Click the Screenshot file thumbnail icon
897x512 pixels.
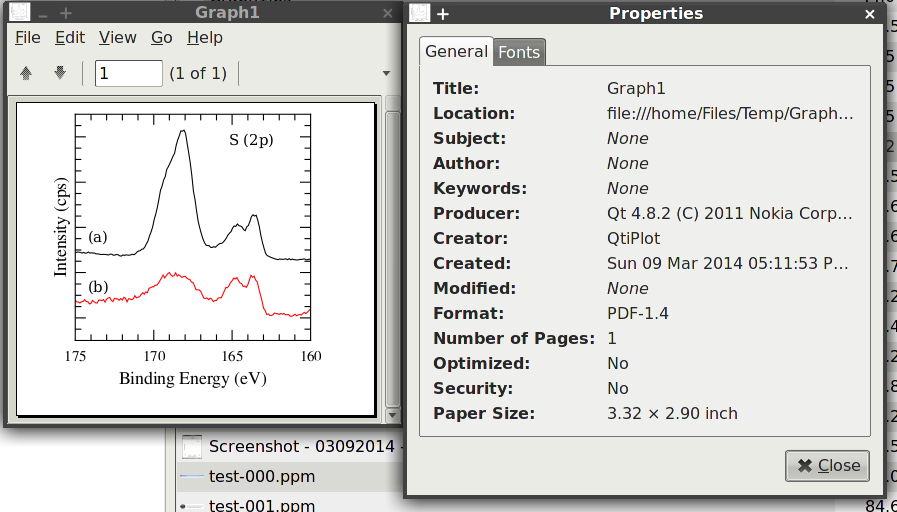coord(192,446)
